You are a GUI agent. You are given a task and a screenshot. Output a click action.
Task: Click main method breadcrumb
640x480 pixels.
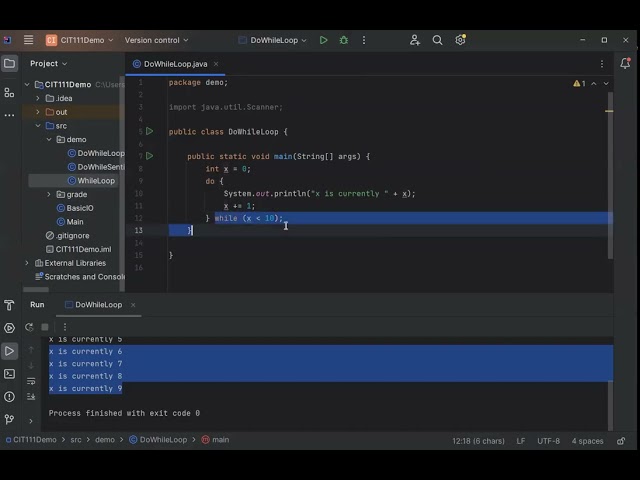216,440
